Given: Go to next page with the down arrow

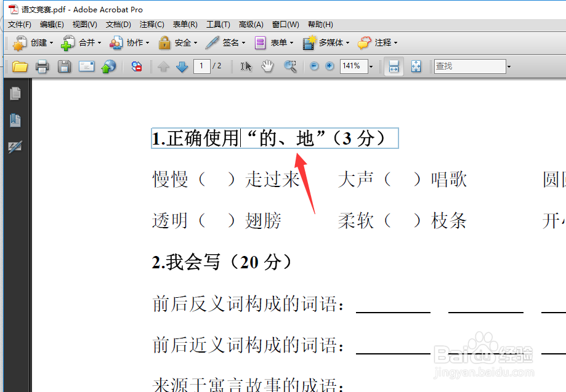Looking at the screenshot, I should [x=182, y=65].
